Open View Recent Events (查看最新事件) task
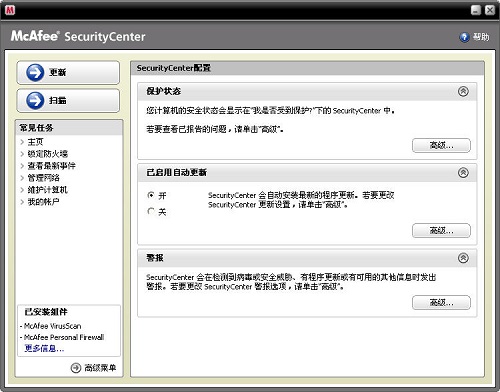Screen dimensions: 500x392 52,166
